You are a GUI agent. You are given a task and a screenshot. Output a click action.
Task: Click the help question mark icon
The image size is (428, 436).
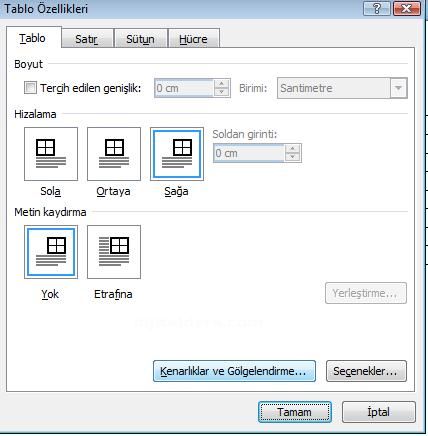click(377, 8)
